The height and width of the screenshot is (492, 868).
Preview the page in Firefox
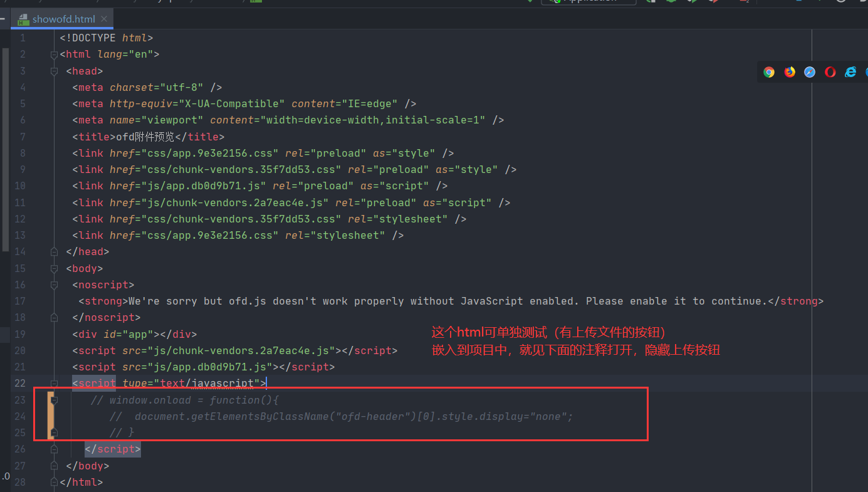pyautogui.click(x=789, y=72)
